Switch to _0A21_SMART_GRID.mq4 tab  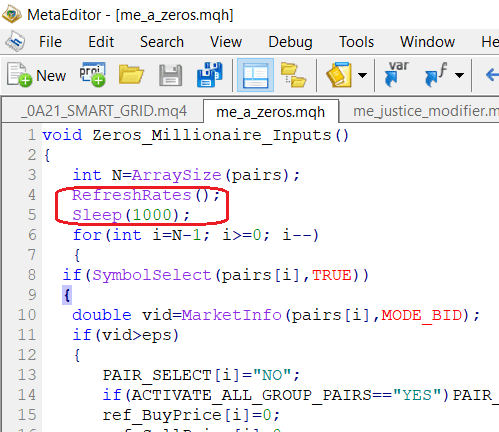click(x=103, y=111)
